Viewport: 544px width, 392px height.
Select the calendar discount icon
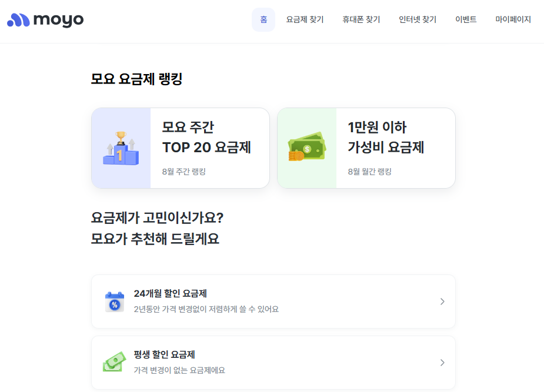(114, 301)
